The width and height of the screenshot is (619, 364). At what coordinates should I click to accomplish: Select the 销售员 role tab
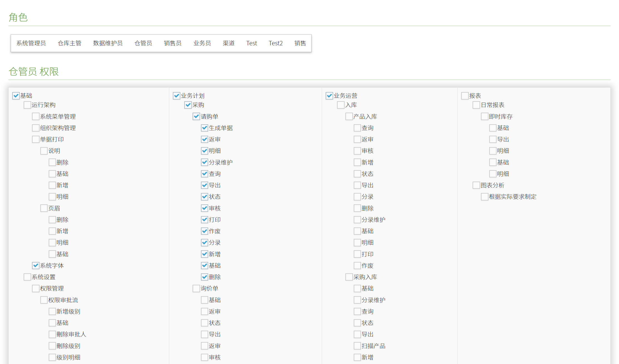(x=173, y=43)
